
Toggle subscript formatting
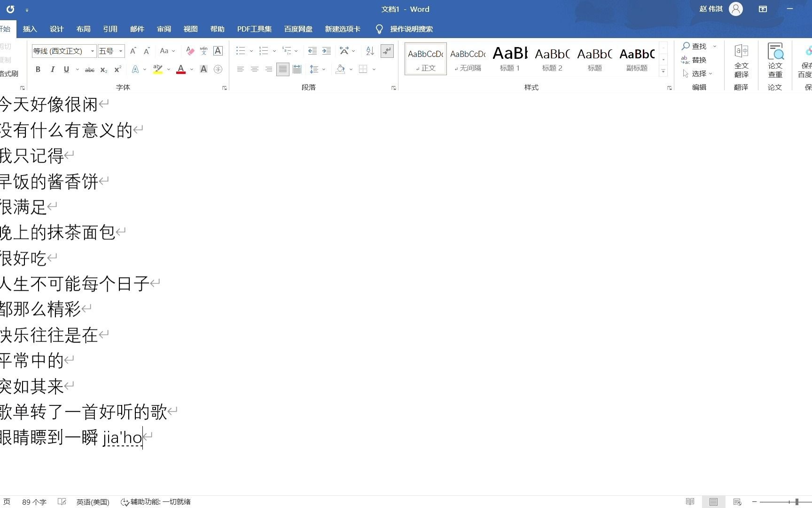coord(104,70)
